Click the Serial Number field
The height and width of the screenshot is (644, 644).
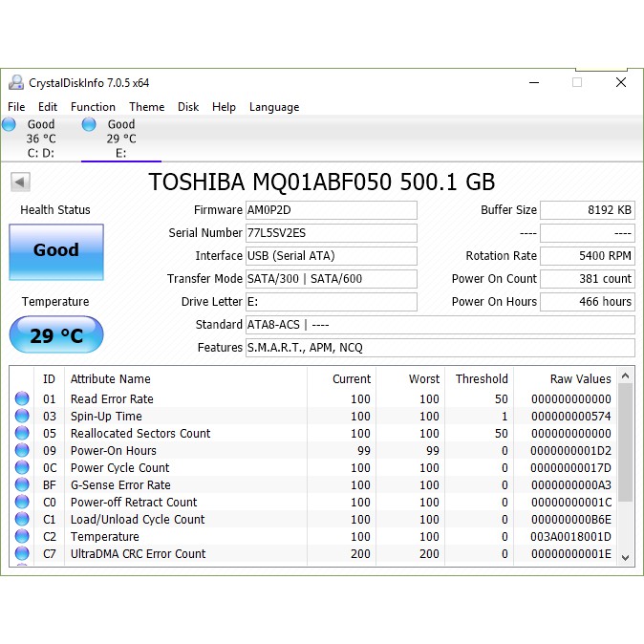coord(331,233)
